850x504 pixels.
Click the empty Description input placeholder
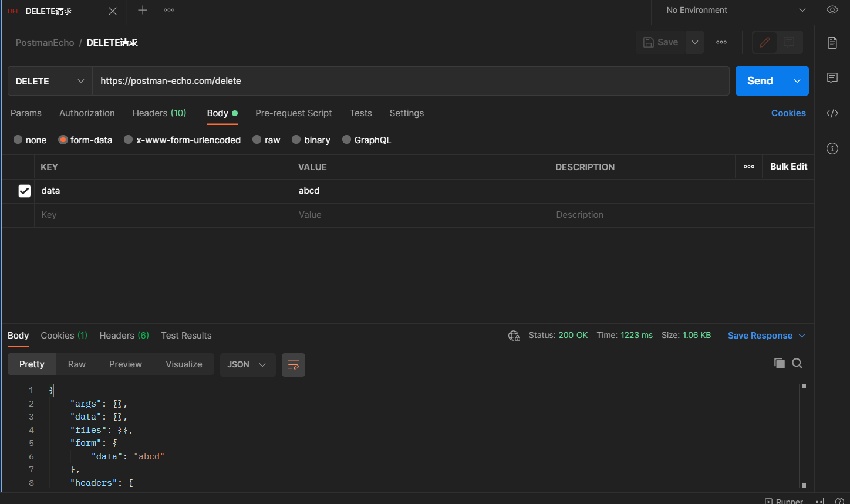[682, 215]
